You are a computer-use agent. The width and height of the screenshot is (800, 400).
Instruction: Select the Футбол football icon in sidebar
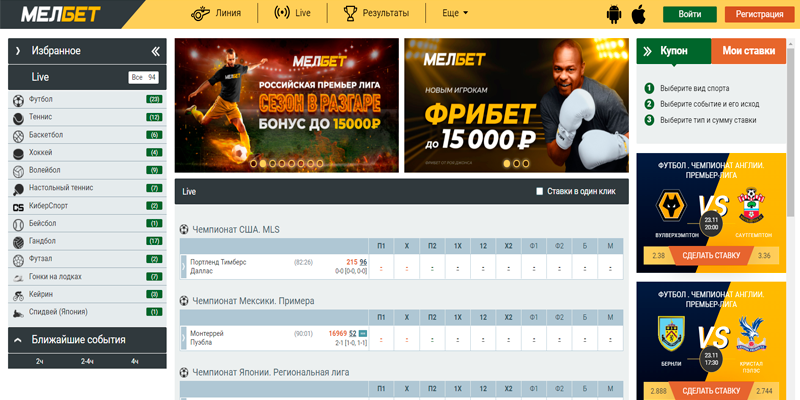click(18, 100)
